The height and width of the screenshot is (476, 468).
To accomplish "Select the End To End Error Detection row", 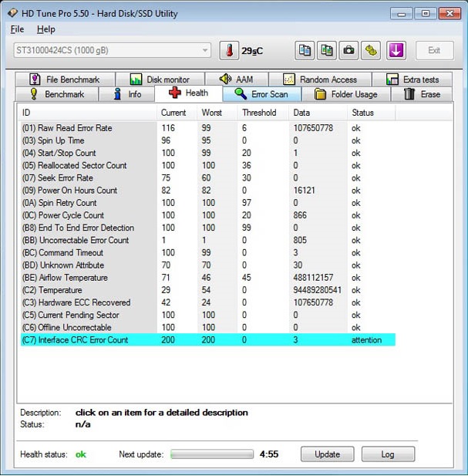I will [x=208, y=228].
